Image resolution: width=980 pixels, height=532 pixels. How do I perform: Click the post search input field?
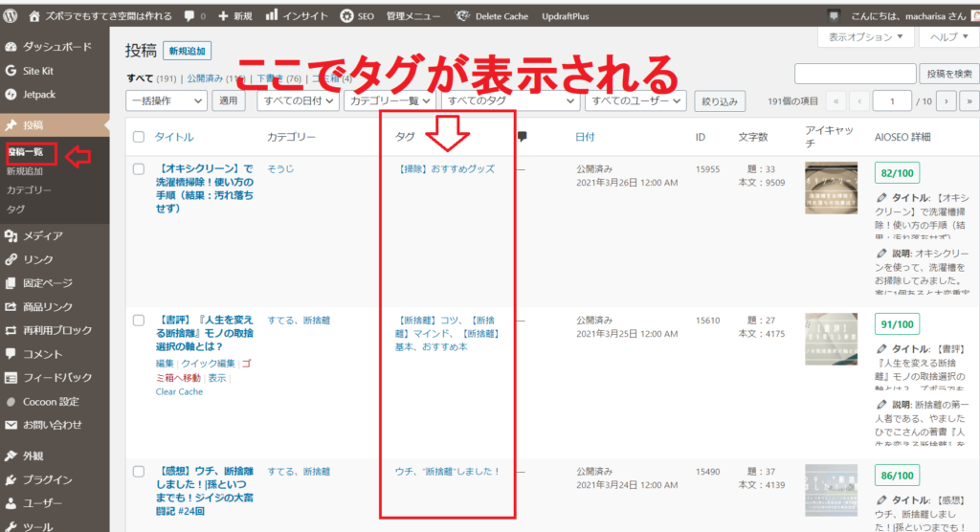pyautogui.click(x=854, y=74)
